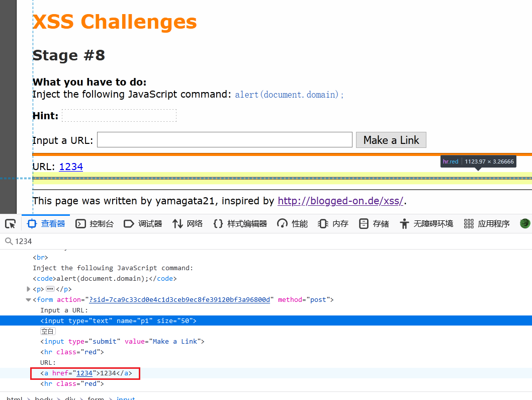Click the green Firefox icon in DevTools toolbar
This screenshot has height=400, width=532.
point(524,223)
